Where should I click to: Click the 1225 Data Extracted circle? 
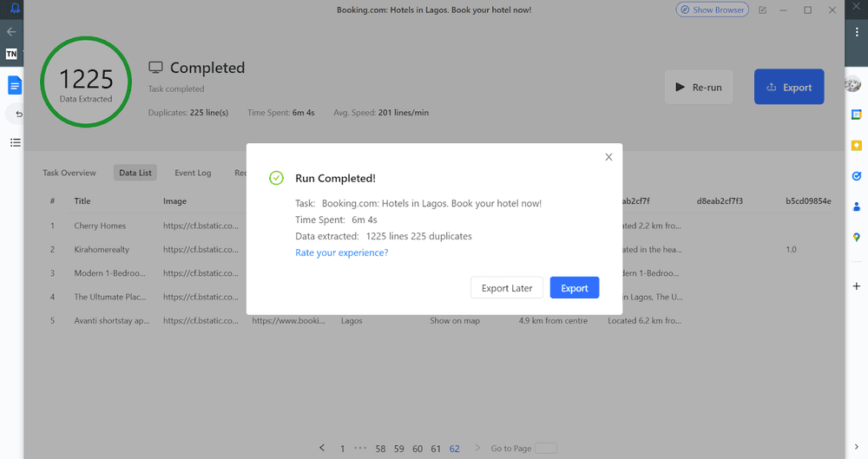86,82
